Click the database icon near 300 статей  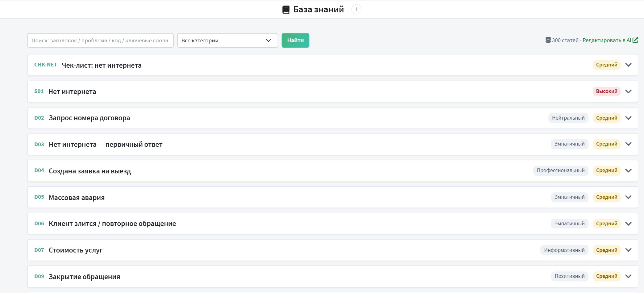[x=548, y=40]
